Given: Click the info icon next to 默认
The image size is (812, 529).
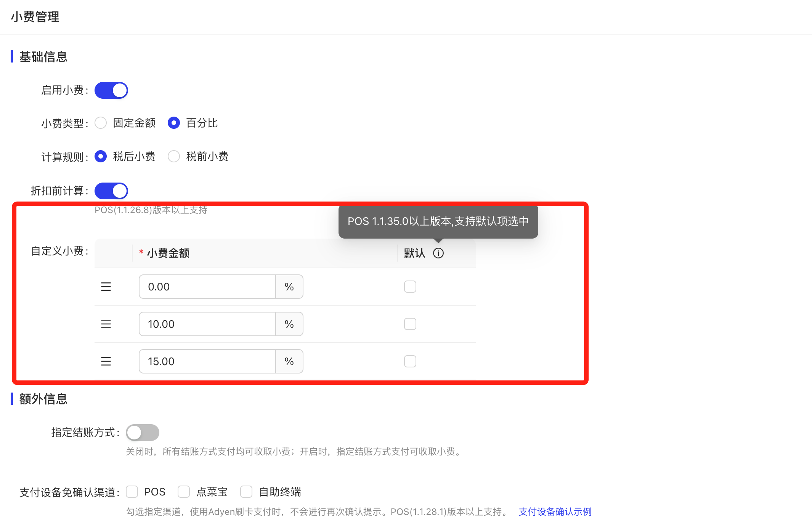Looking at the screenshot, I should [438, 253].
